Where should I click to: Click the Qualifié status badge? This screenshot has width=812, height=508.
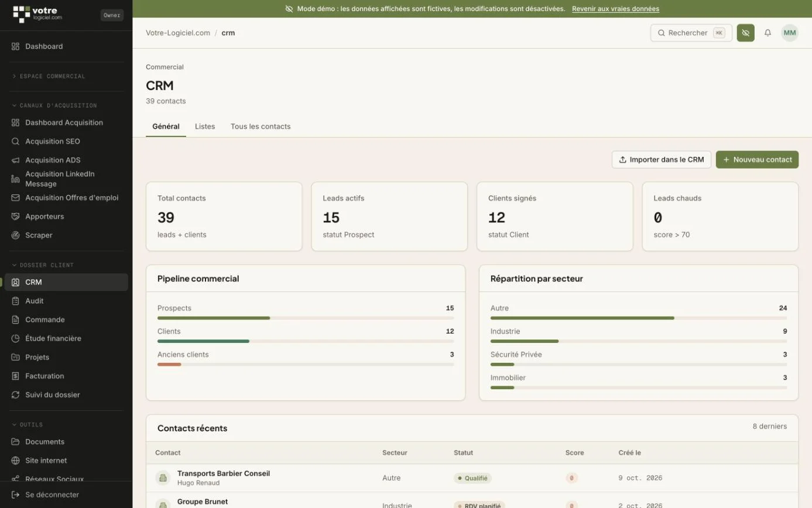pyautogui.click(x=472, y=478)
